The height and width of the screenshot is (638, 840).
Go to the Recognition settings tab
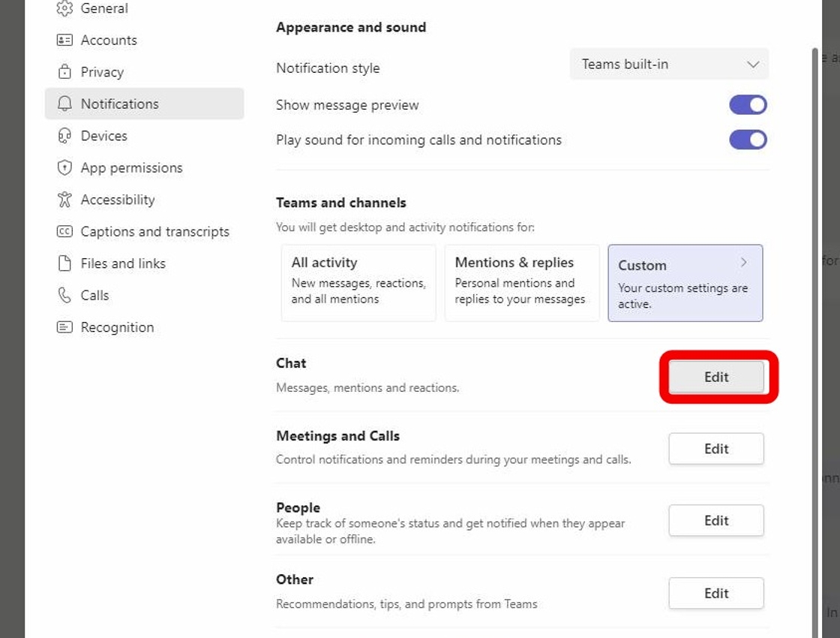tap(117, 327)
